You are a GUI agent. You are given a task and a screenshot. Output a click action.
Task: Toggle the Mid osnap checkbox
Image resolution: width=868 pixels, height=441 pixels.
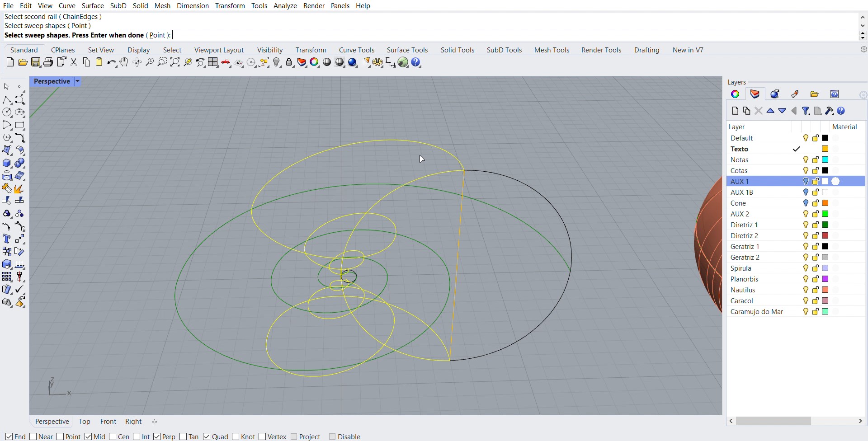click(x=88, y=436)
